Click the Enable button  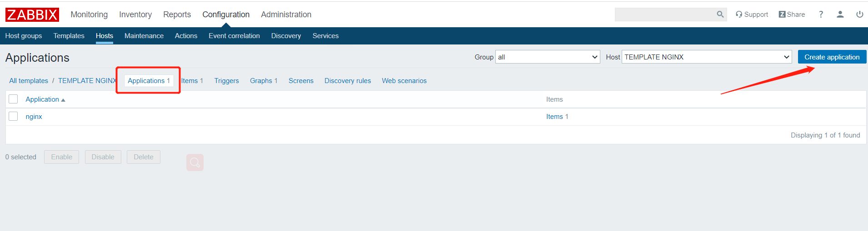point(61,157)
